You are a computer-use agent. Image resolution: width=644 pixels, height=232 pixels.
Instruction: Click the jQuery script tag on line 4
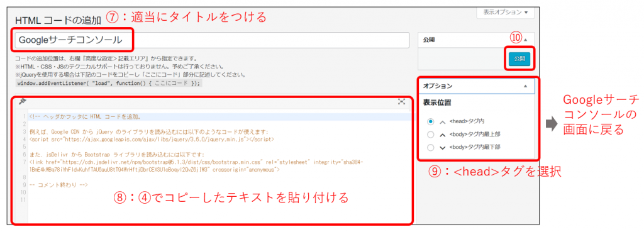tap(152, 140)
